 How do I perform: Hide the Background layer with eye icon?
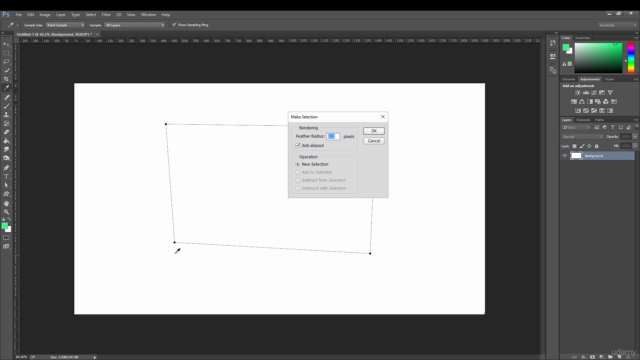pyautogui.click(x=565, y=156)
